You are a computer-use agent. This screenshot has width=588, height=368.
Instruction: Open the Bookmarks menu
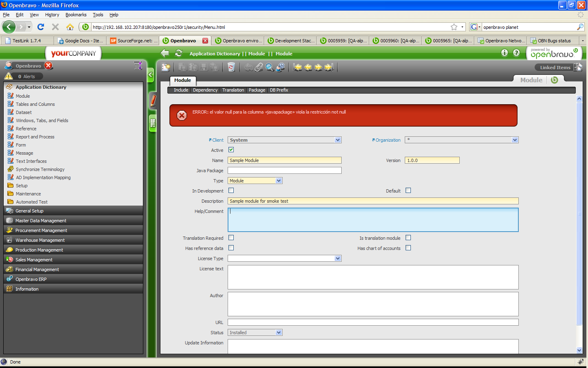coord(76,15)
